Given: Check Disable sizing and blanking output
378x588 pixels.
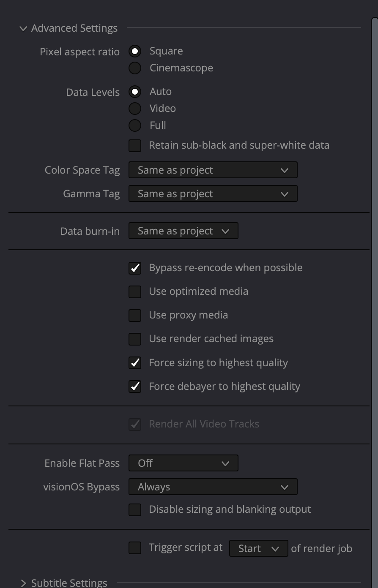Looking at the screenshot, I should (135, 510).
